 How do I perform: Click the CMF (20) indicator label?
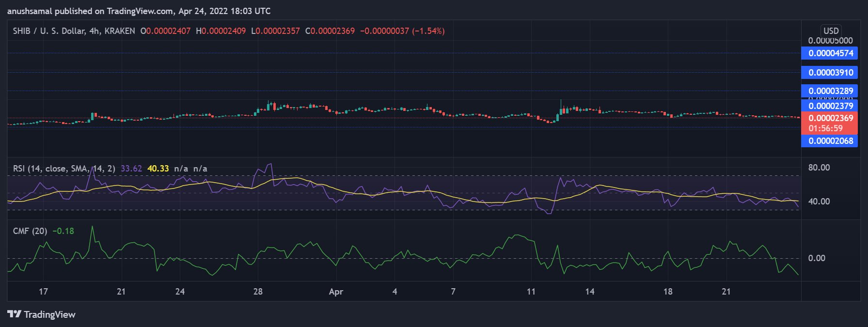click(30, 231)
